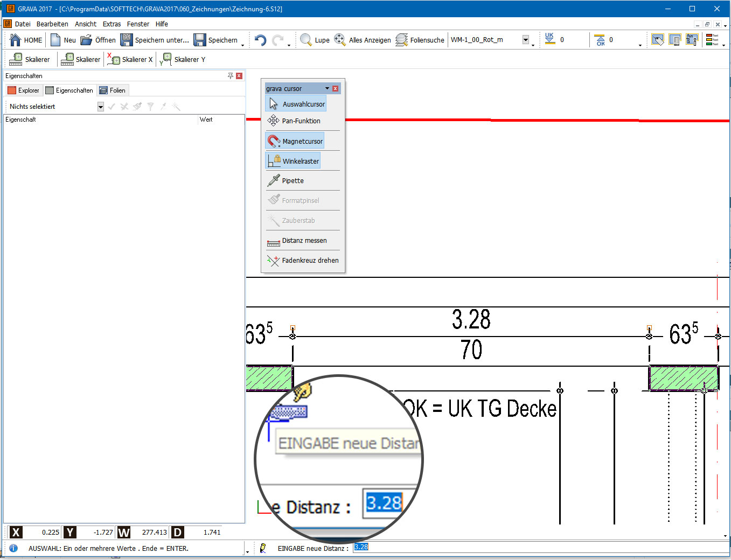Screen dimensions: 731x560
Task: Select the Skalierer Y tool
Action: tap(182, 59)
